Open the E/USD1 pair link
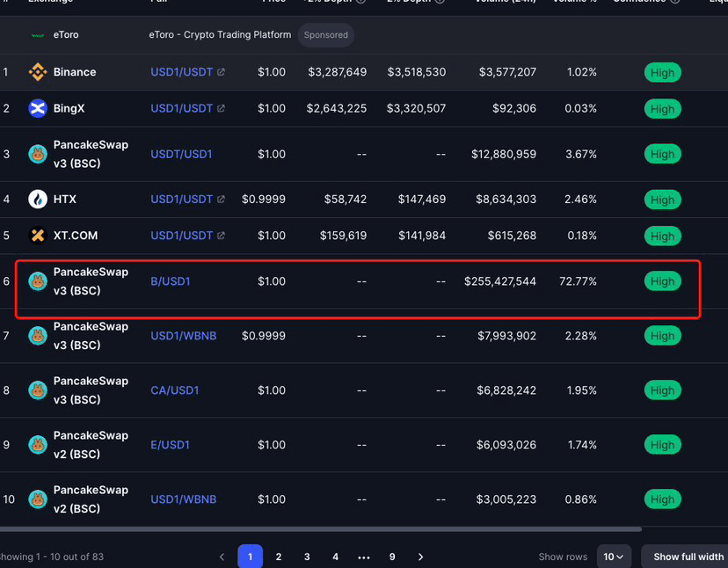 (170, 444)
